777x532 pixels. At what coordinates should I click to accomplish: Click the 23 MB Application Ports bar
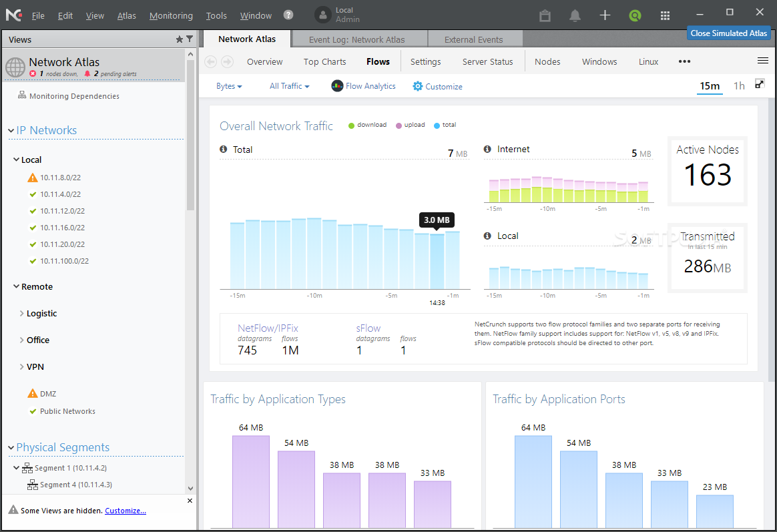(714, 511)
